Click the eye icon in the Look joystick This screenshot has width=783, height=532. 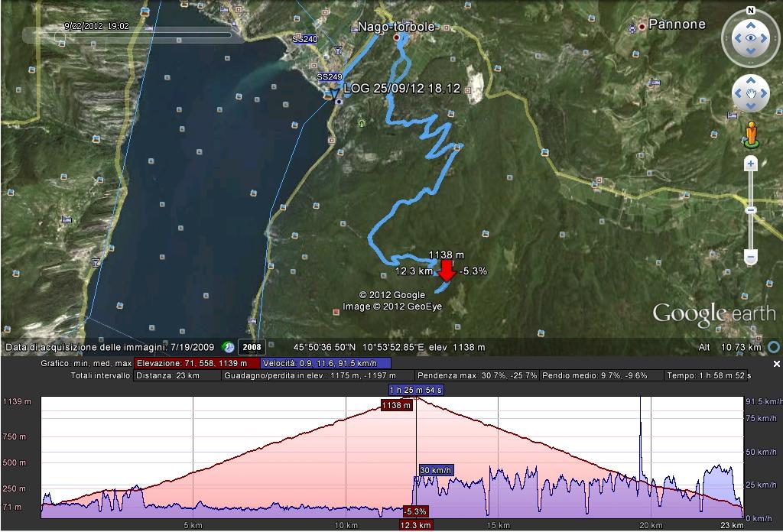coord(752,37)
